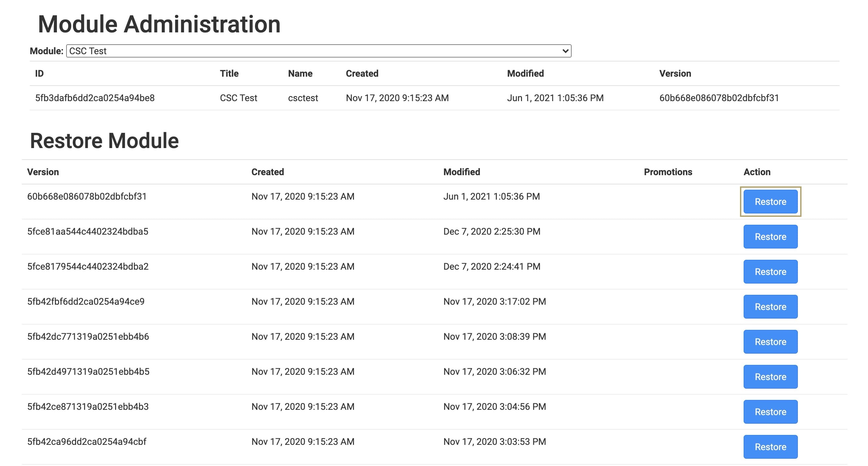Click modified date Dec 7, 2020 2:25:30 PM
Viewport: 868px width, 466px height.
492,231
